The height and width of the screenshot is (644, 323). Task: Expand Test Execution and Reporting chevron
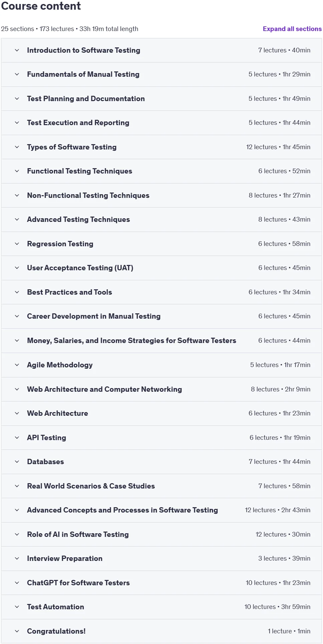point(17,123)
